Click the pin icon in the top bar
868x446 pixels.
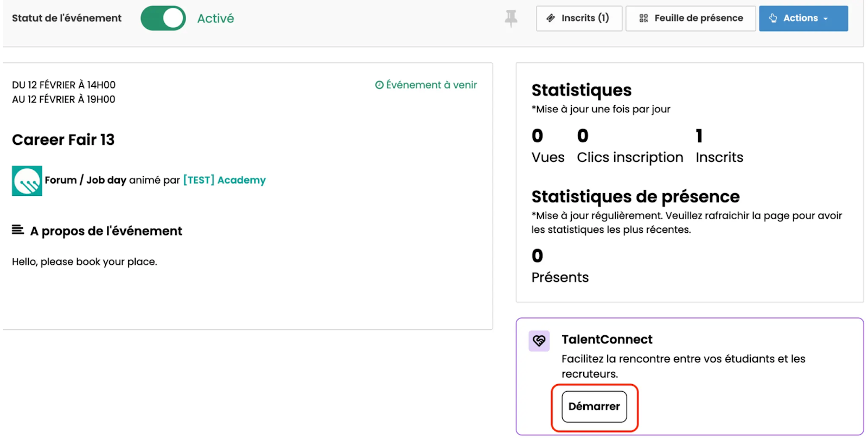point(510,18)
